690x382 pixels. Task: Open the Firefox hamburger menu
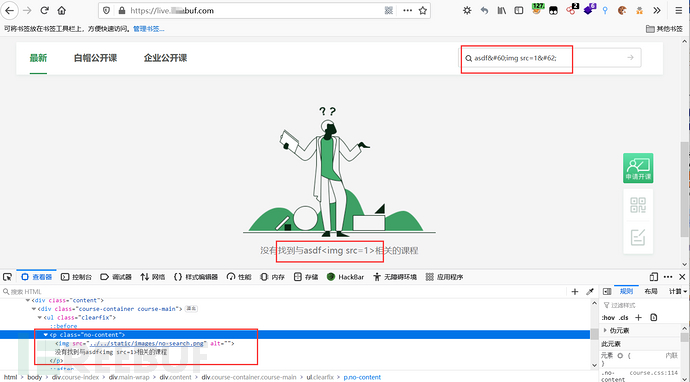coord(679,11)
